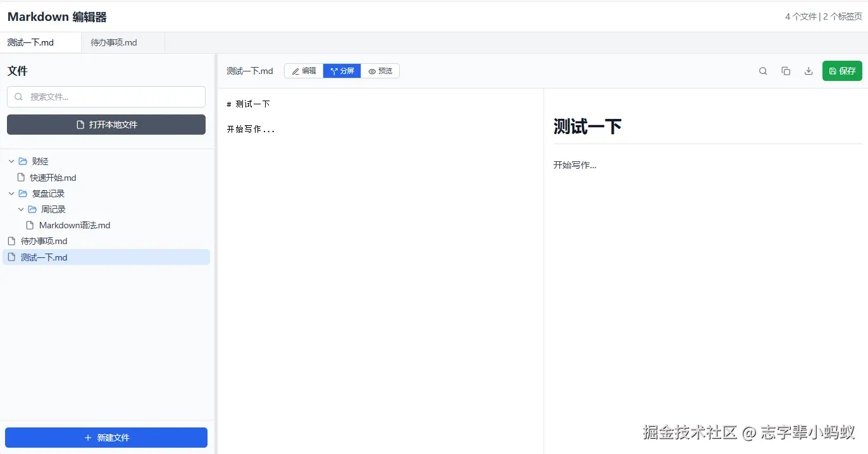The height and width of the screenshot is (454, 868).
Task: Click '开始写作...' paragraph in the preview pane
Action: coord(575,165)
